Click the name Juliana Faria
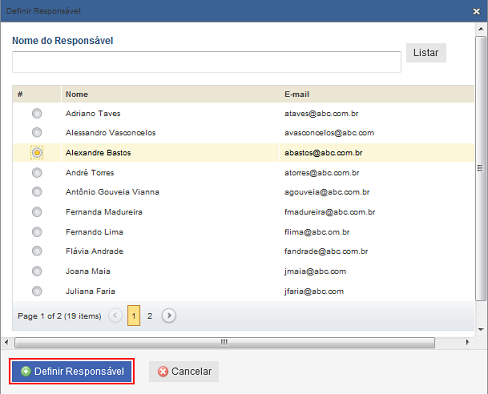The image size is (488, 394). (x=90, y=291)
